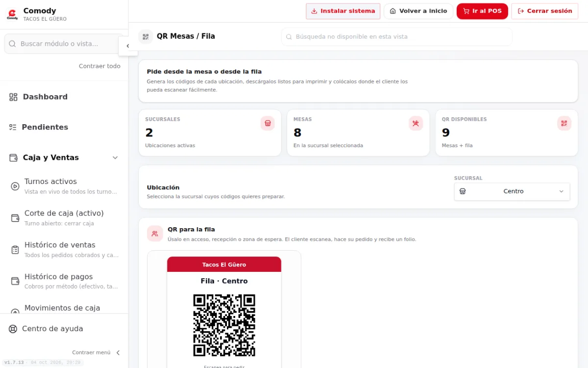Open Turnos activos view
The width and height of the screenshot is (588, 368).
click(64, 186)
